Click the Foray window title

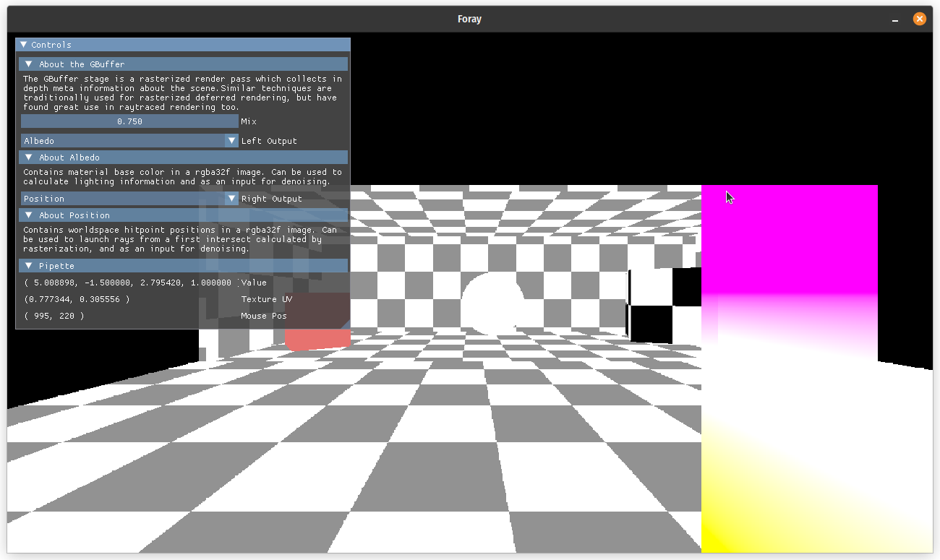[469, 19]
